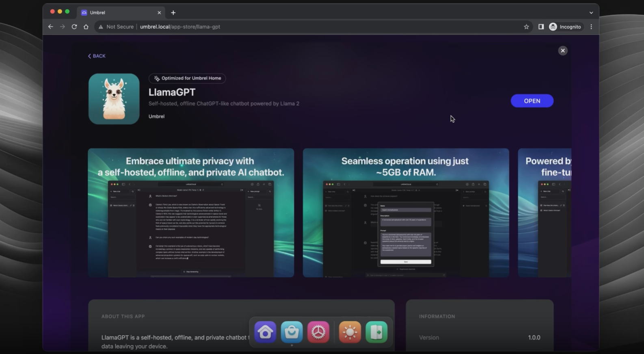Open the App Store bag icon in dock
644x354 pixels.
[x=292, y=332]
